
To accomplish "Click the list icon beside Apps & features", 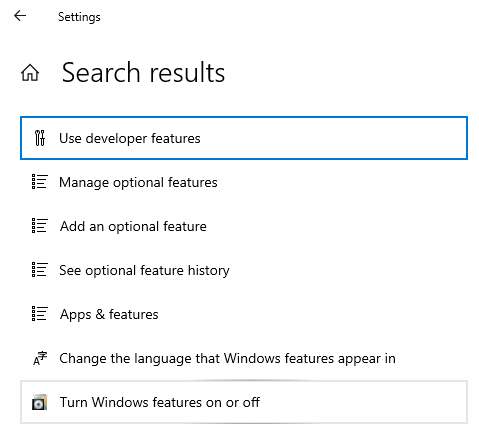I will 40,314.
